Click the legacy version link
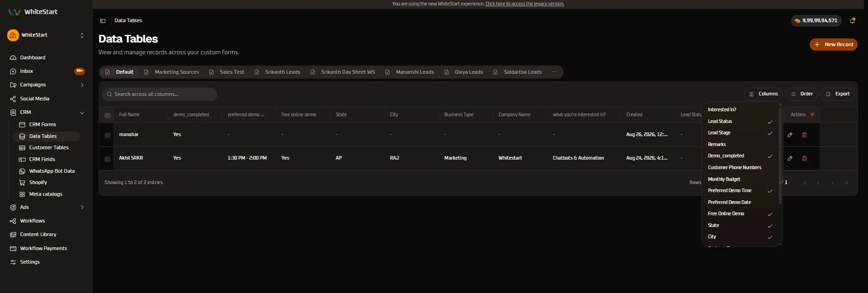 point(525,4)
